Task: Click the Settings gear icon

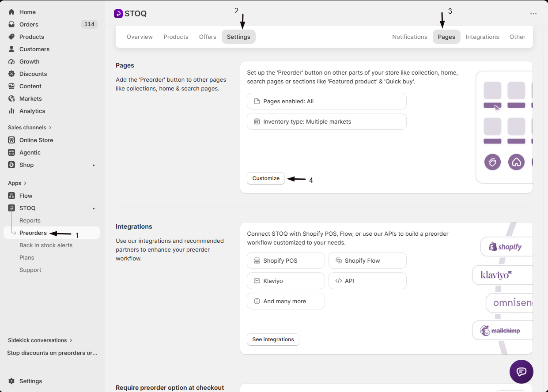Action: (11, 381)
